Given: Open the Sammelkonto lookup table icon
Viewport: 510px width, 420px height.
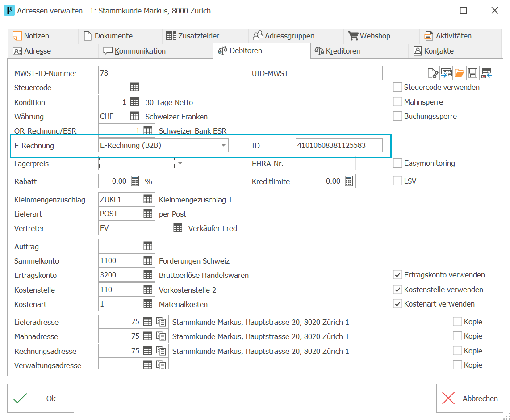Looking at the screenshot, I should point(148,260).
